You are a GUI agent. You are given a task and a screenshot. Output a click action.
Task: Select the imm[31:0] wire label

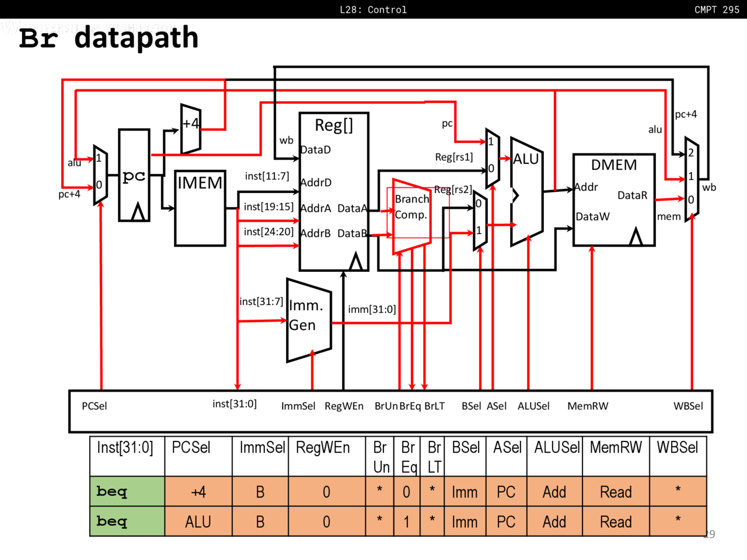coord(372,309)
